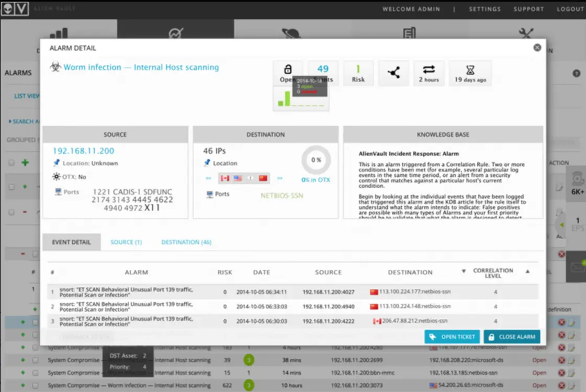Image resolution: width=586 pixels, height=392 pixels.
Task: Select event row 2014-10-05 06:34:11
Action: point(292,292)
